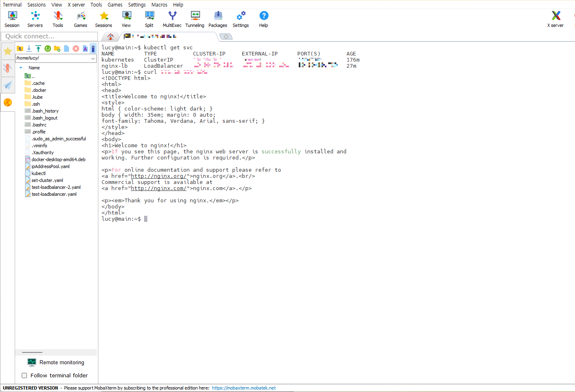The height and width of the screenshot is (392, 575).
Task: Toggle the SFTP terminal-follow icon
Action: (93, 49)
